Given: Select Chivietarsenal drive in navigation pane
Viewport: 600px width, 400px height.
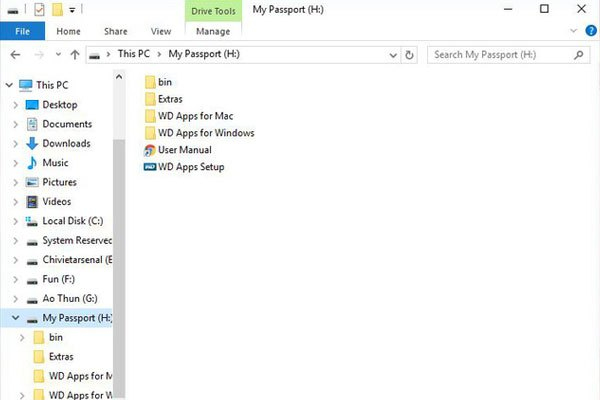Looking at the screenshot, I should point(77,260).
